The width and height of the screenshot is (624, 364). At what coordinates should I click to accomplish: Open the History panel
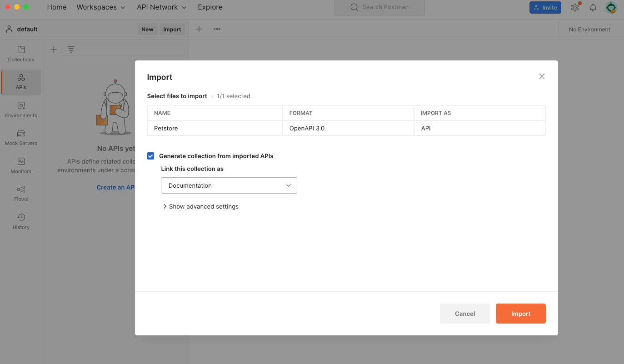pos(20,222)
